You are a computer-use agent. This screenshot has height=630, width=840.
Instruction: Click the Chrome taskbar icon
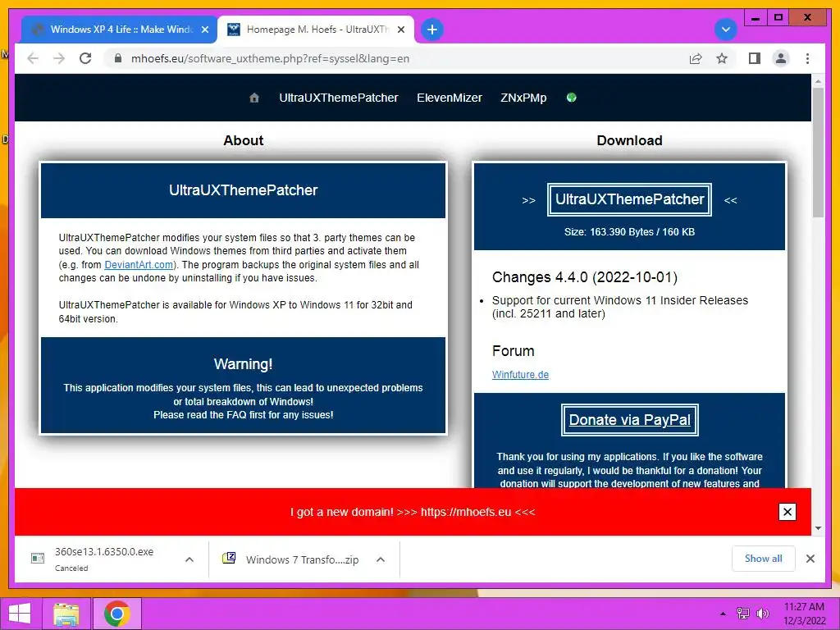tap(116, 614)
